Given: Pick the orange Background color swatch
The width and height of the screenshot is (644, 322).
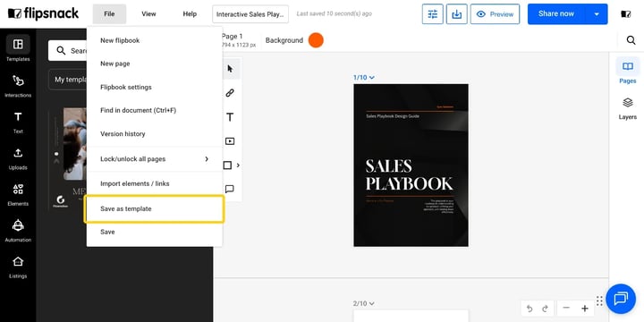Looking at the screenshot, I should click(x=316, y=40).
